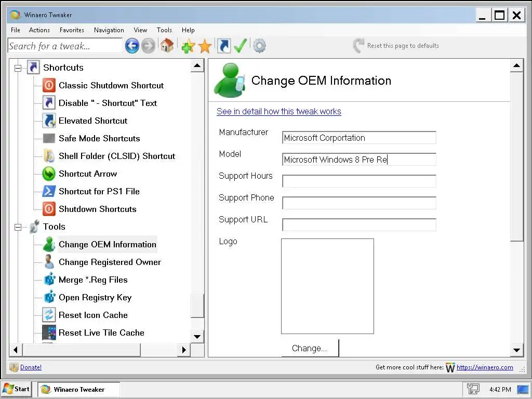This screenshot has height=399, width=532.
Task: Click the grayed Forward navigation arrow
Action: click(148, 46)
